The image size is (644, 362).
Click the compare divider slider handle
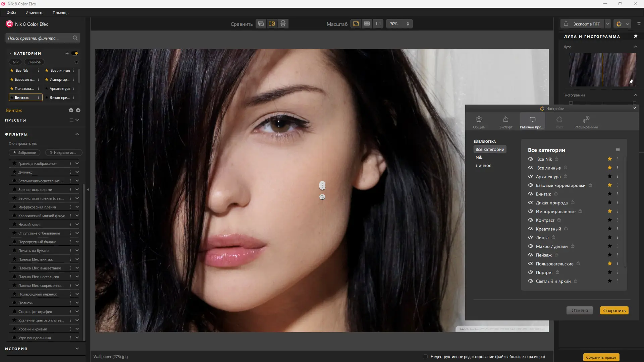pyautogui.click(x=322, y=185)
